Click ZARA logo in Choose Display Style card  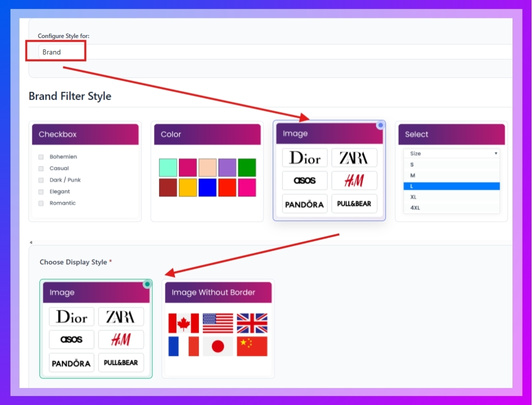[121, 317]
